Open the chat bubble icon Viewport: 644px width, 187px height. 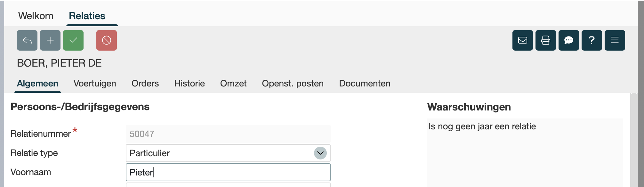click(569, 40)
